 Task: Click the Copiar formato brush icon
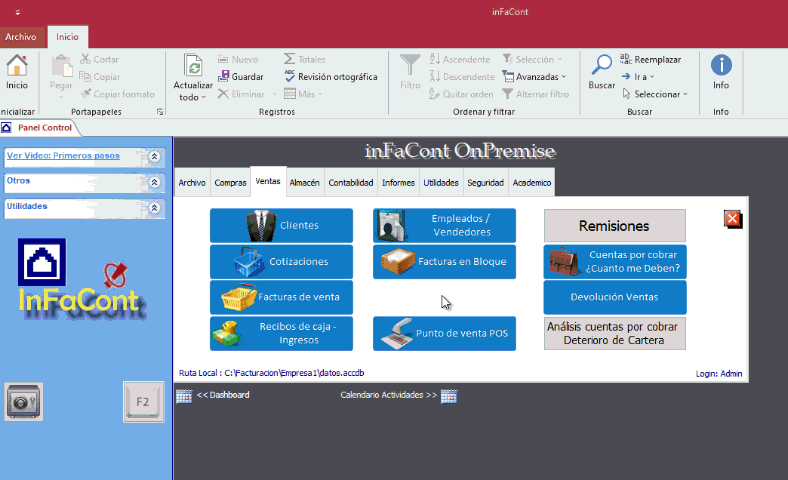[85, 94]
